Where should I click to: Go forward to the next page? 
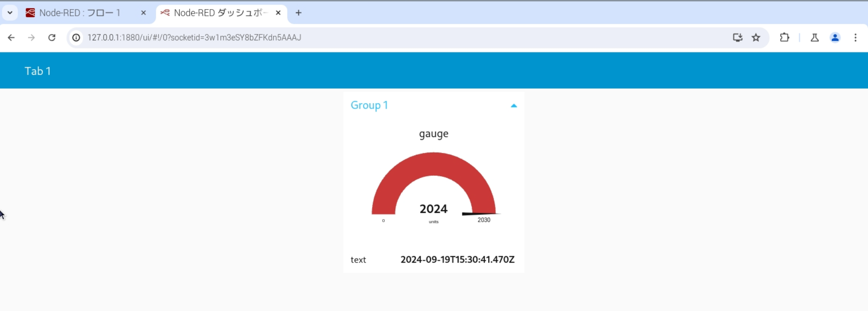click(31, 38)
